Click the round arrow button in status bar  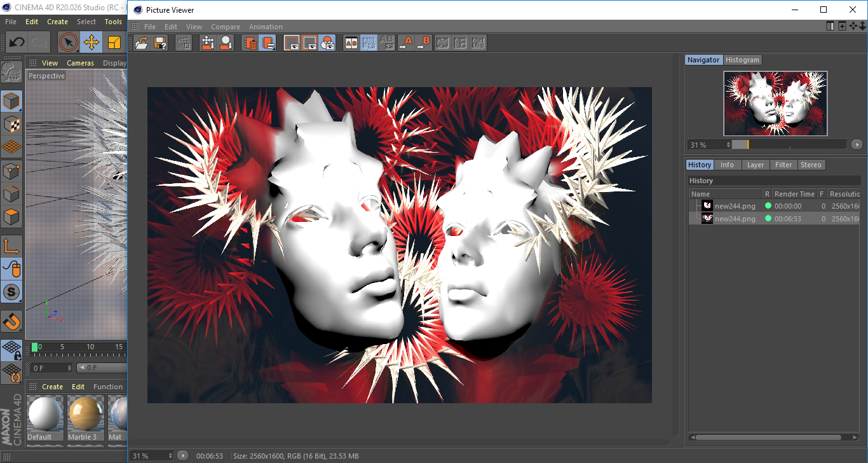coord(183,455)
